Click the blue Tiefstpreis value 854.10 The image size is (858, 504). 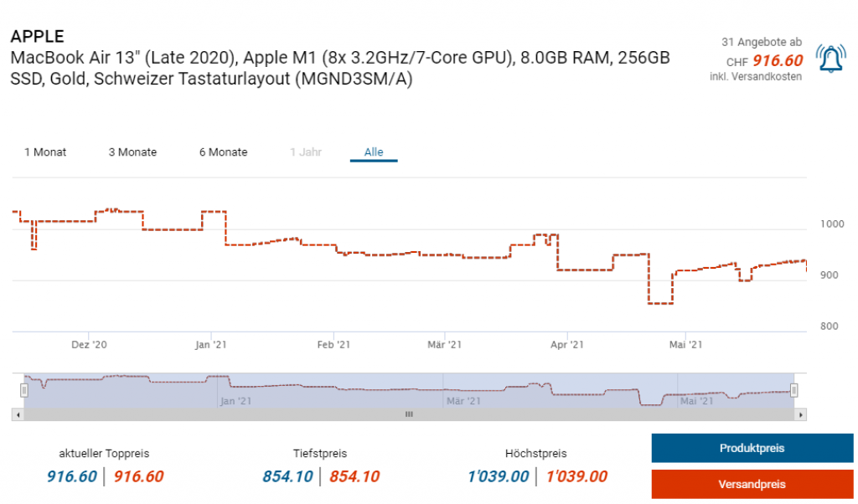(287, 476)
